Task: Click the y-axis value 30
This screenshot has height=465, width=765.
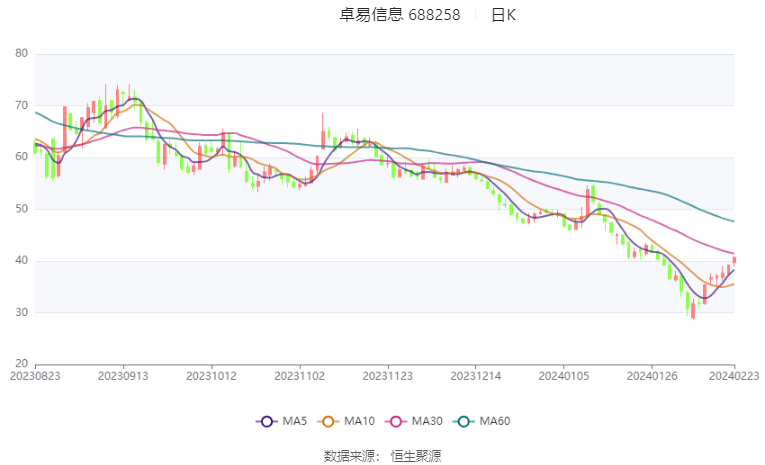Action: click(21, 312)
